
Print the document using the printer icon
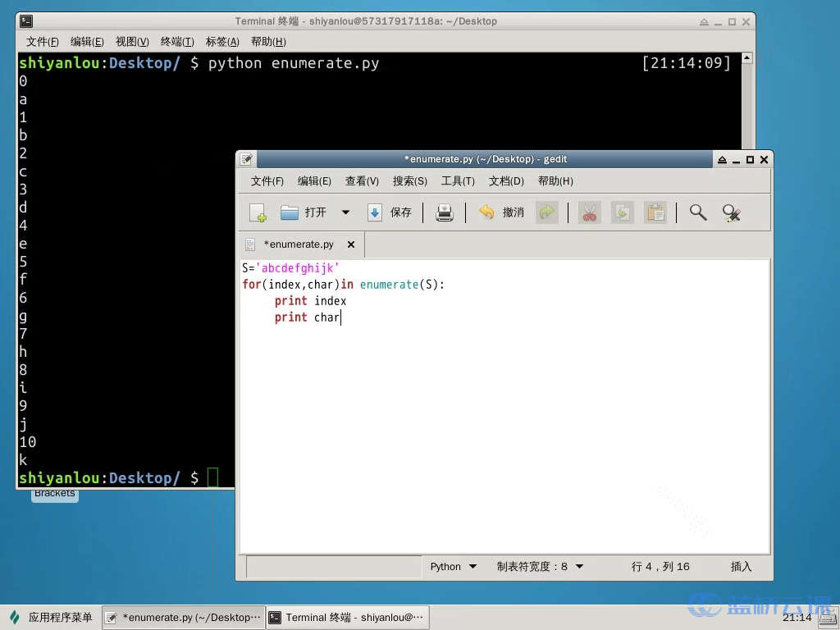click(444, 212)
